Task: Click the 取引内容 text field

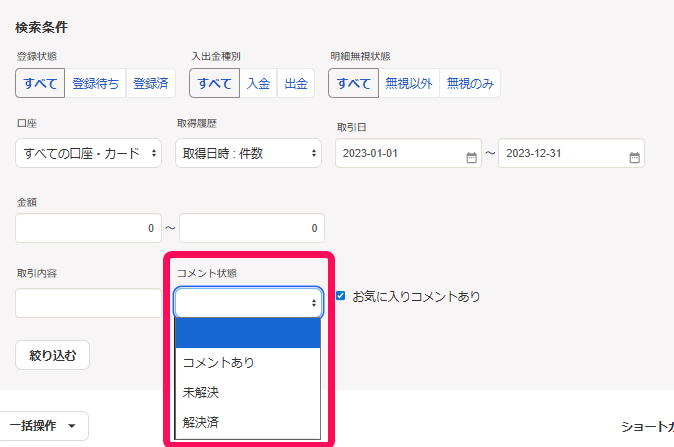Action: point(89,303)
